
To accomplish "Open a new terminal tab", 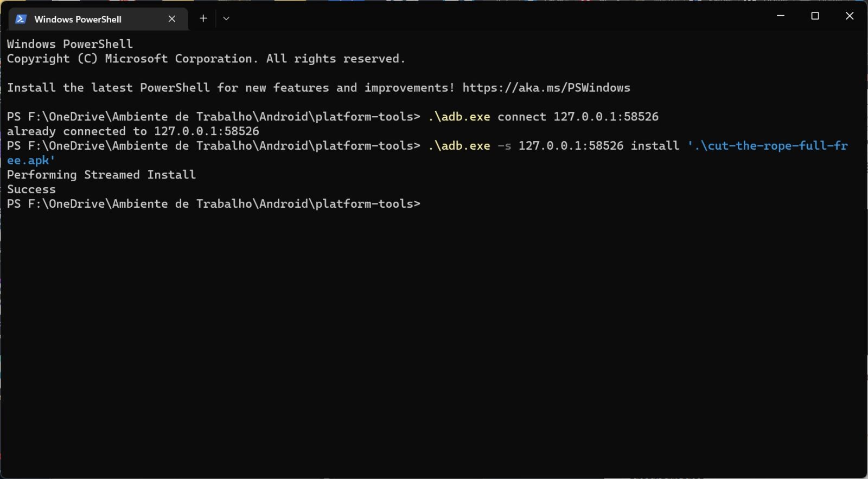I will click(203, 18).
